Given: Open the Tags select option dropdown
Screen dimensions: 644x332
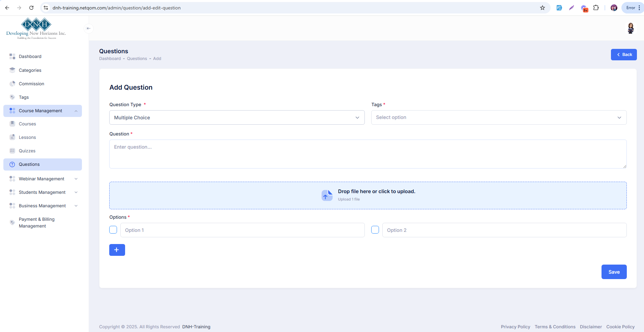Looking at the screenshot, I should coord(499,118).
